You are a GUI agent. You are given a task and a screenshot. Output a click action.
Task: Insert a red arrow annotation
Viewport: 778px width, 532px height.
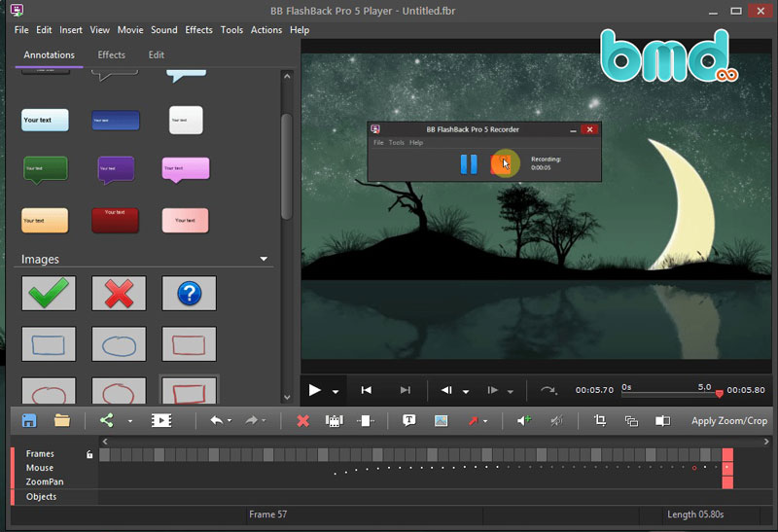tap(473, 421)
